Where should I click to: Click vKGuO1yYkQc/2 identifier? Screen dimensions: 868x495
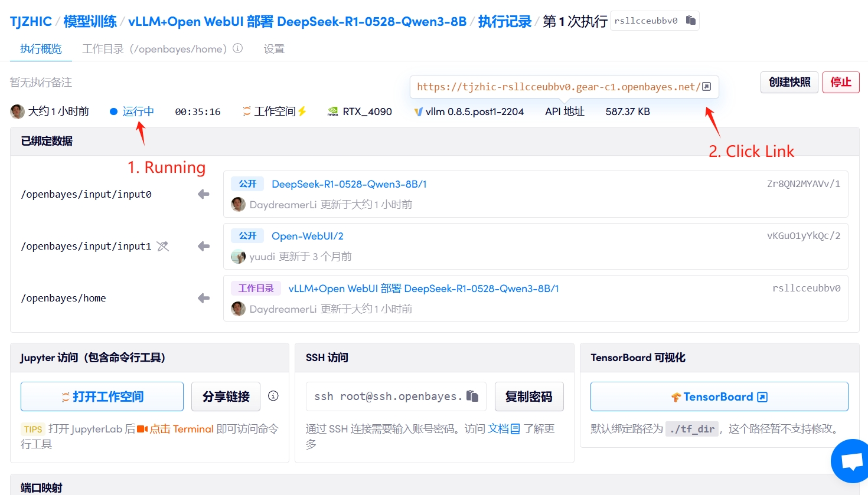point(804,236)
